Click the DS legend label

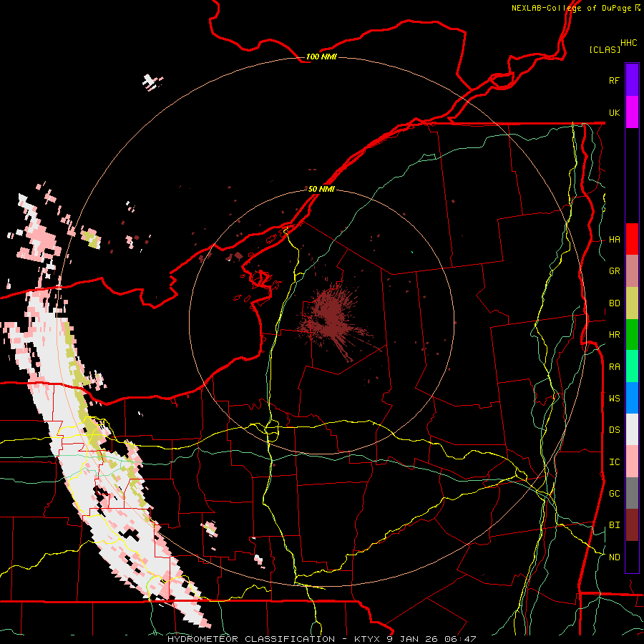[615, 430]
